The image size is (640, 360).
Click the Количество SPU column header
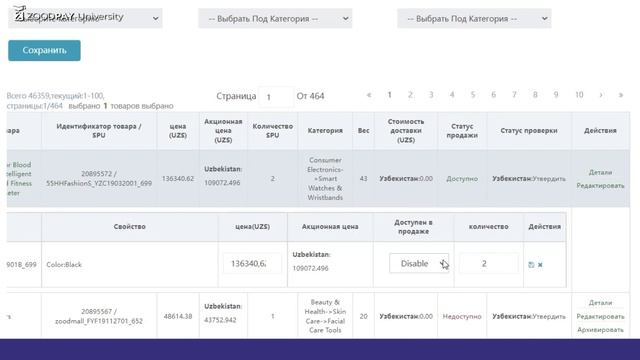(x=273, y=131)
